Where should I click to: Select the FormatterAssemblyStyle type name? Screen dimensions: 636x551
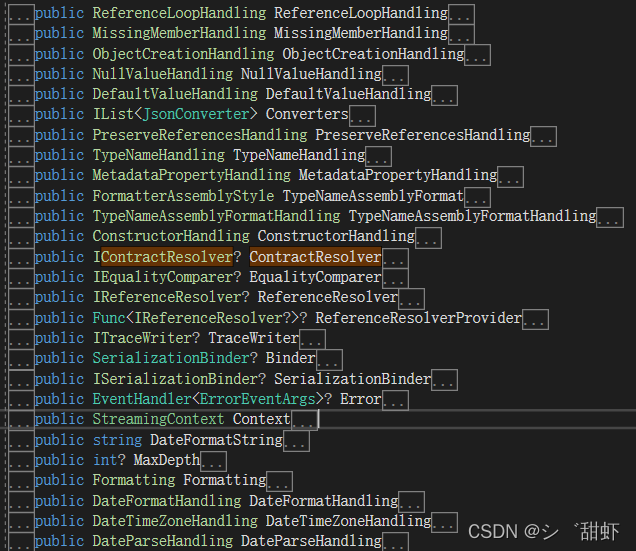pos(183,196)
